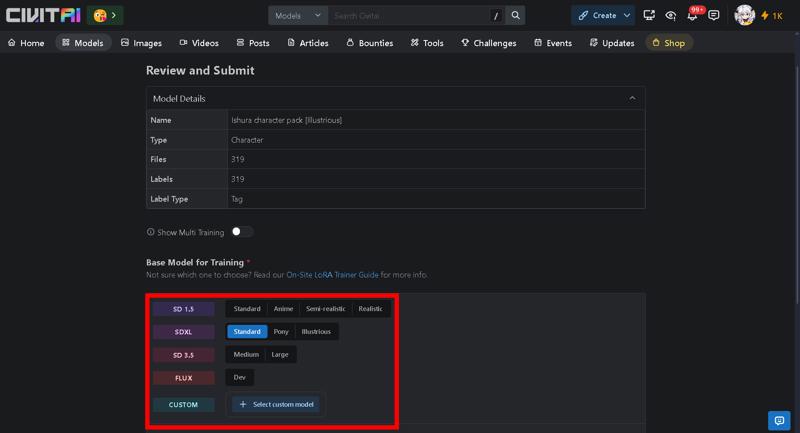Select SD 1.5 Semi-realistic base model
This screenshot has width=800, height=433.
[326, 309]
